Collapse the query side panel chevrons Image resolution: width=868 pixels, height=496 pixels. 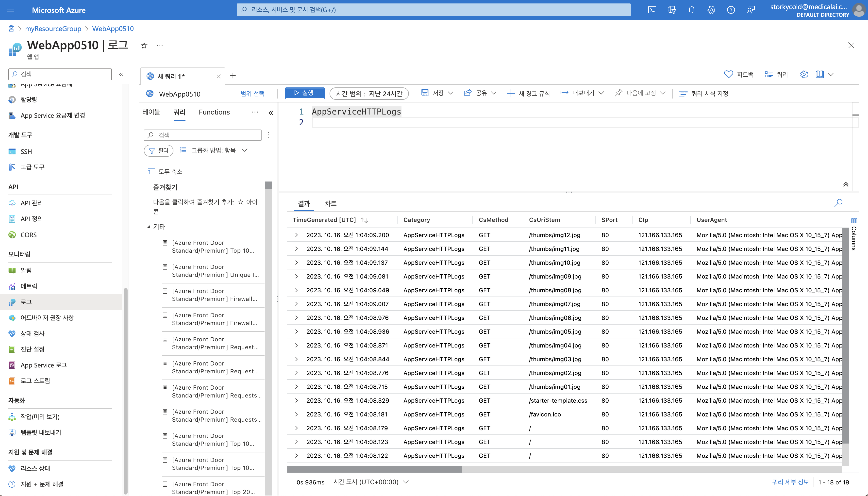point(271,113)
